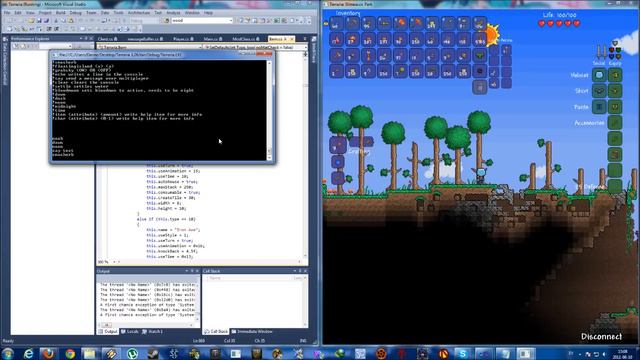Open the 'wood' find box dropdown arrow

(231, 20)
